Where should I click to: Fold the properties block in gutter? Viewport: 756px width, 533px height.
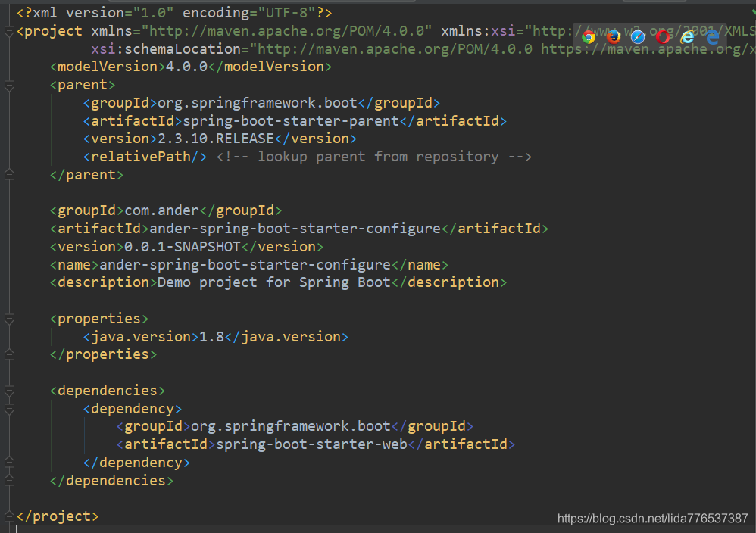point(8,319)
